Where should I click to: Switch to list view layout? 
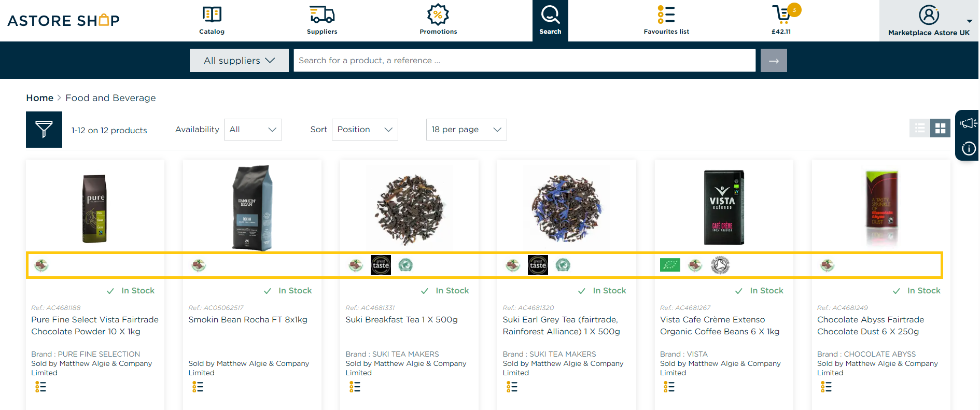tap(920, 128)
